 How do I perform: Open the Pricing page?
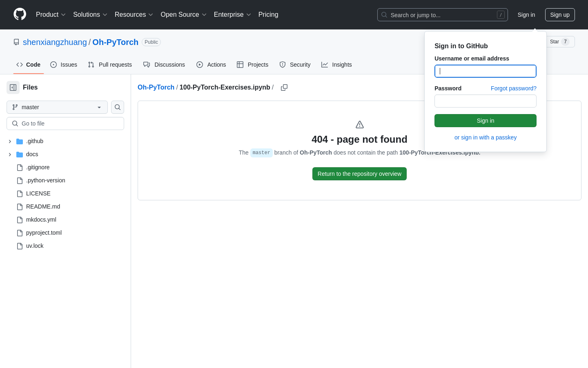point(268,15)
